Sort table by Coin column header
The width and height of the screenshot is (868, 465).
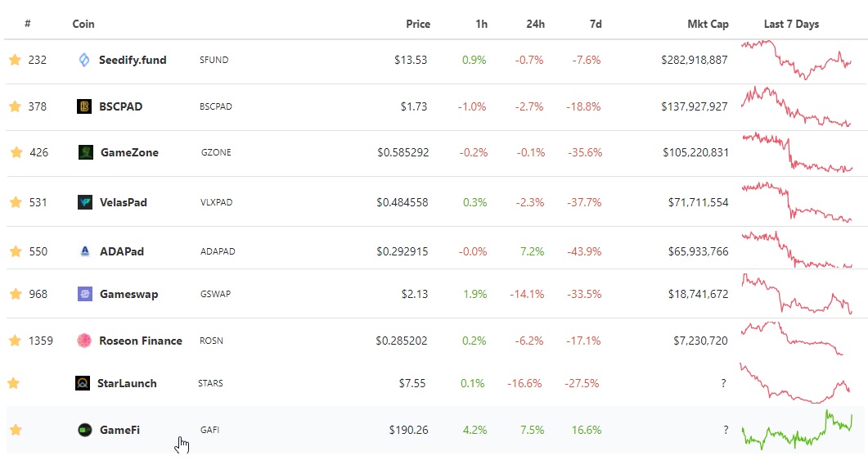pos(83,24)
